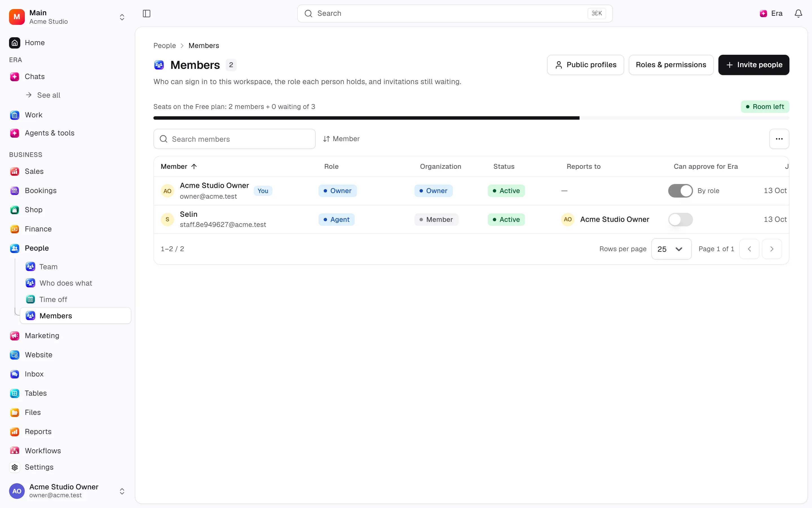Open the more options ellipsis button
The width and height of the screenshot is (812, 508).
pyautogui.click(x=779, y=139)
